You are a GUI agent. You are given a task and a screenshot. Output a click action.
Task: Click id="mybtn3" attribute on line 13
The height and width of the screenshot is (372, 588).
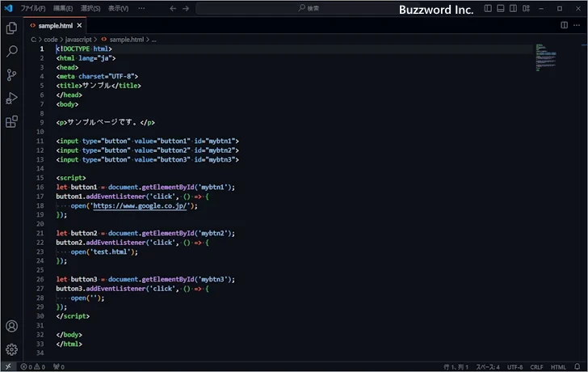[215, 159]
